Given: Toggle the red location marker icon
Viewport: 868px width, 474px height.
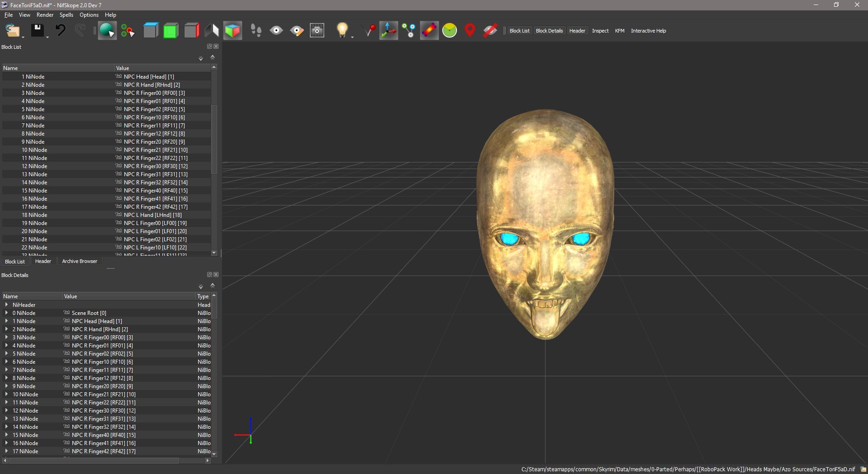Looking at the screenshot, I should [x=470, y=31].
